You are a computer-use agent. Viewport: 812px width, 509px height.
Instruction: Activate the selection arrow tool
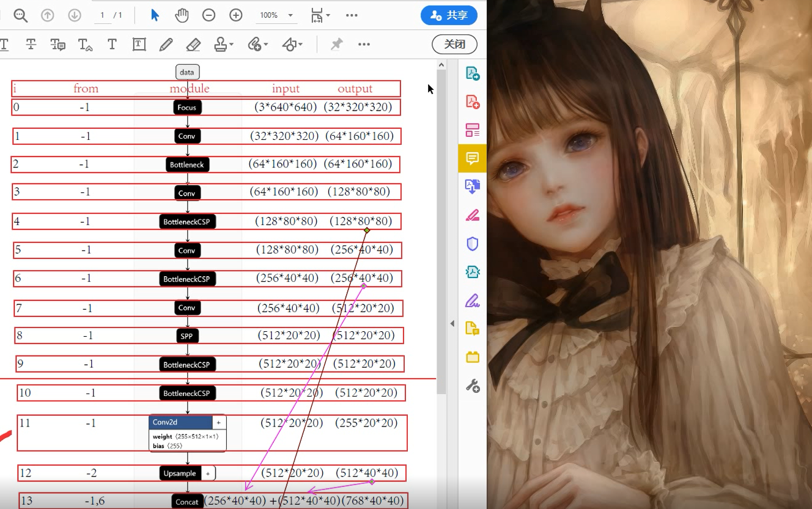(155, 15)
